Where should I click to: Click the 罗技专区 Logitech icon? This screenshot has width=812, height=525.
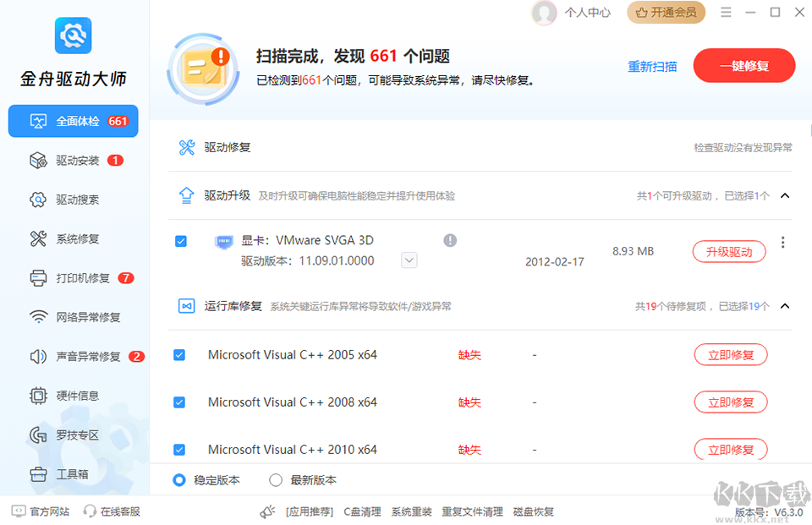point(38,435)
